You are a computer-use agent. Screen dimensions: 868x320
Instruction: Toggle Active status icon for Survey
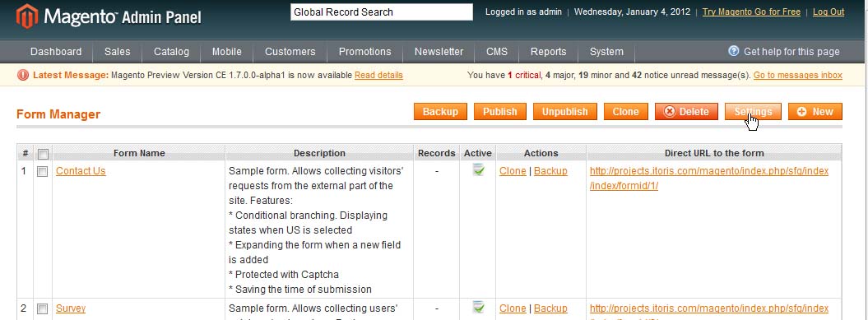pos(478,308)
